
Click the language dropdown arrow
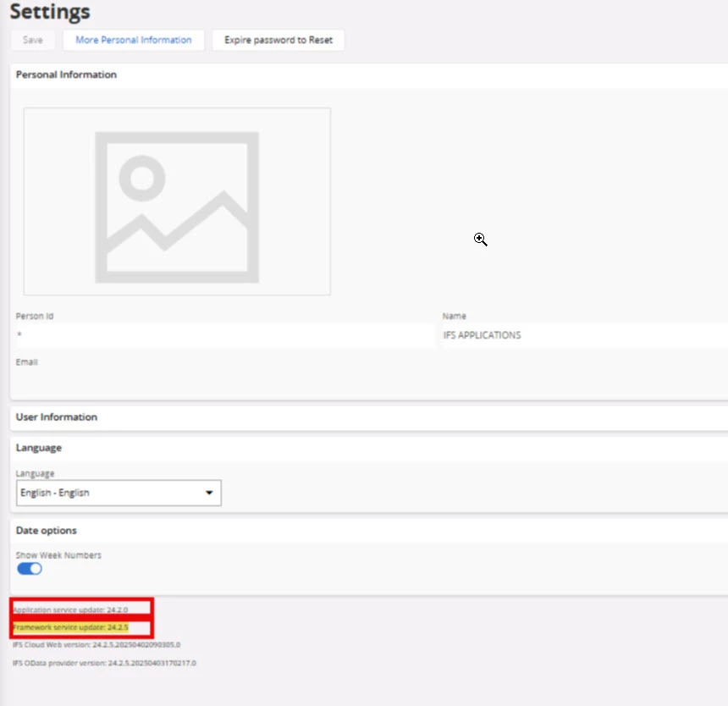coord(209,493)
